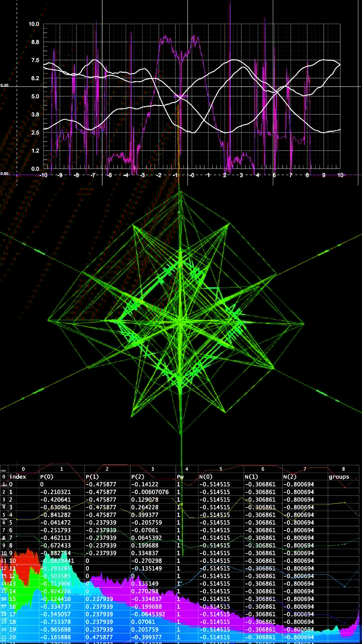Click the P(0) column header
Image resolution: width=362 pixels, height=644 pixels.
point(47,477)
